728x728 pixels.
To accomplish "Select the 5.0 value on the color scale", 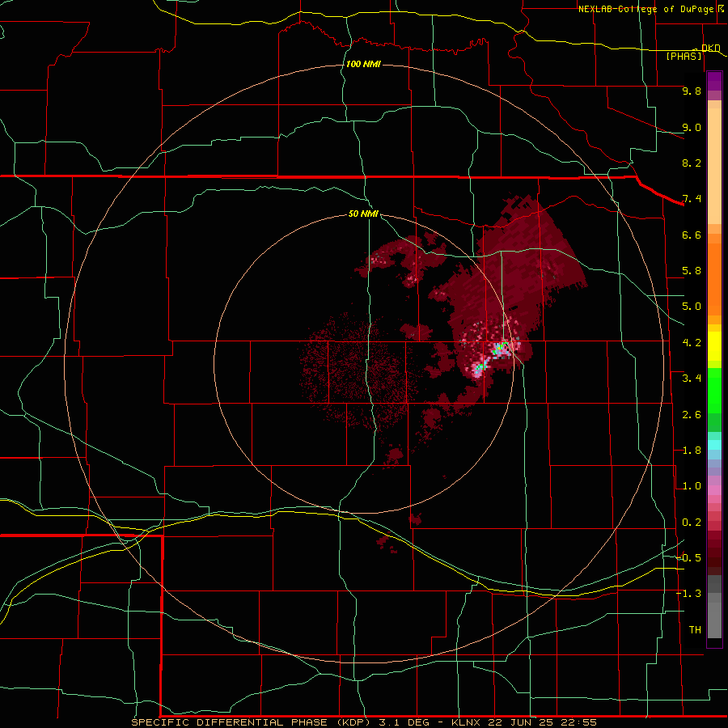I will (692, 307).
